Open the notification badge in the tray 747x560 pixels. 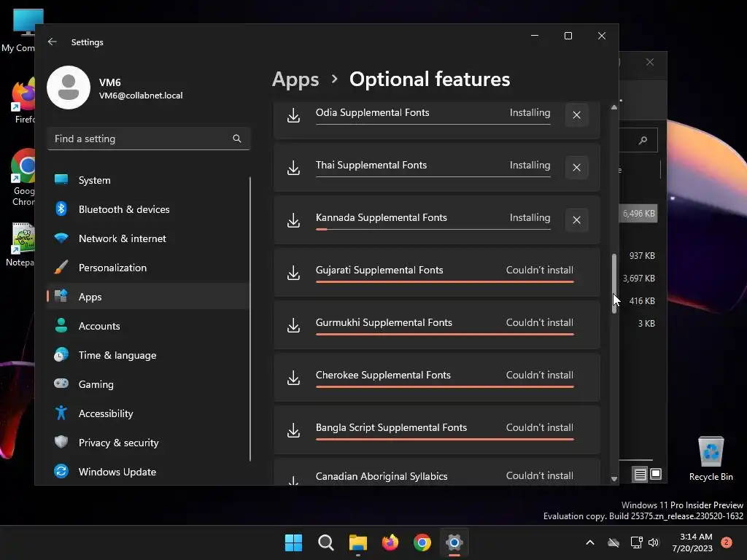[727, 542]
